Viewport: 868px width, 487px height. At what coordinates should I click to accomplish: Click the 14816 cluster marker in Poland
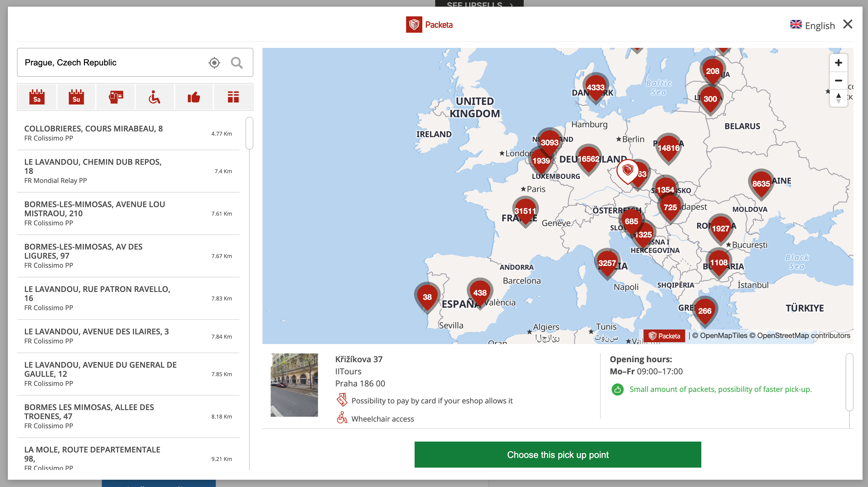tap(668, 148)
